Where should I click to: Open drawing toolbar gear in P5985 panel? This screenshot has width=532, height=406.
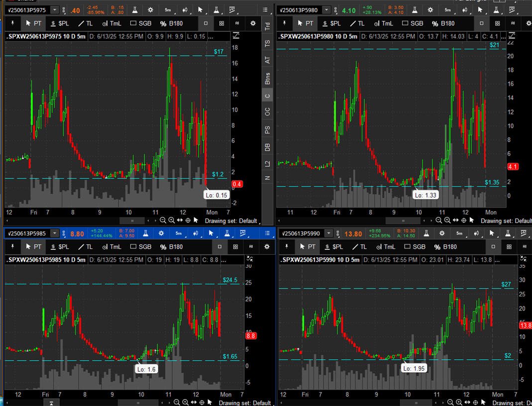[267, 247]
